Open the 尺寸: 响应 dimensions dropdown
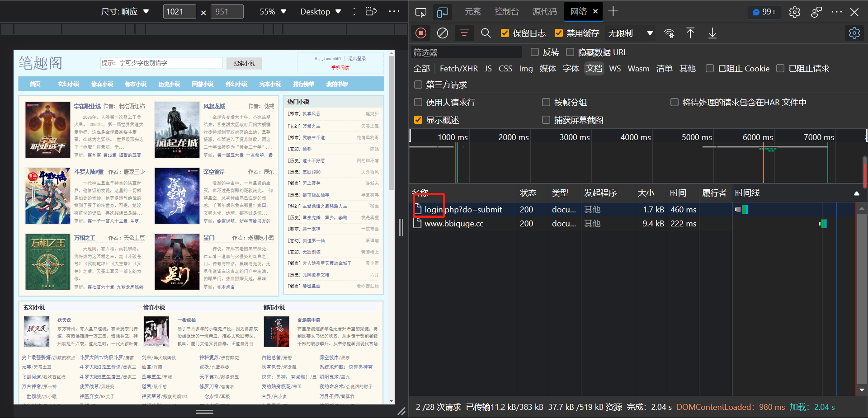 pos(125,11)
